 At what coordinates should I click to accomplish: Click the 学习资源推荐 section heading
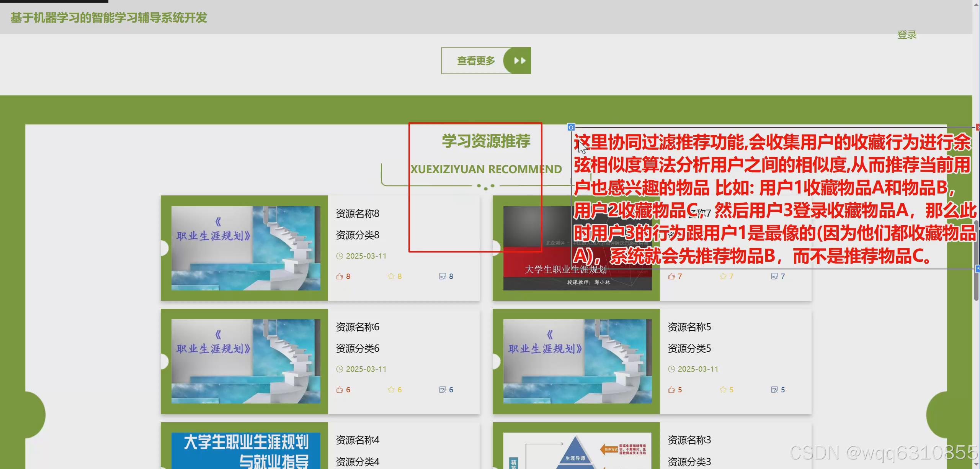(x=486, y=141)
